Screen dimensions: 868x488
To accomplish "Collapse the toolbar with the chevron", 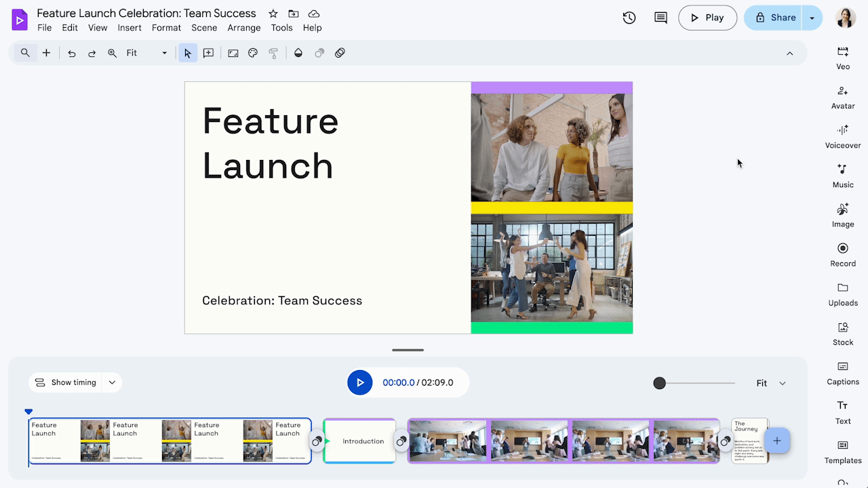I will (789, 52).
